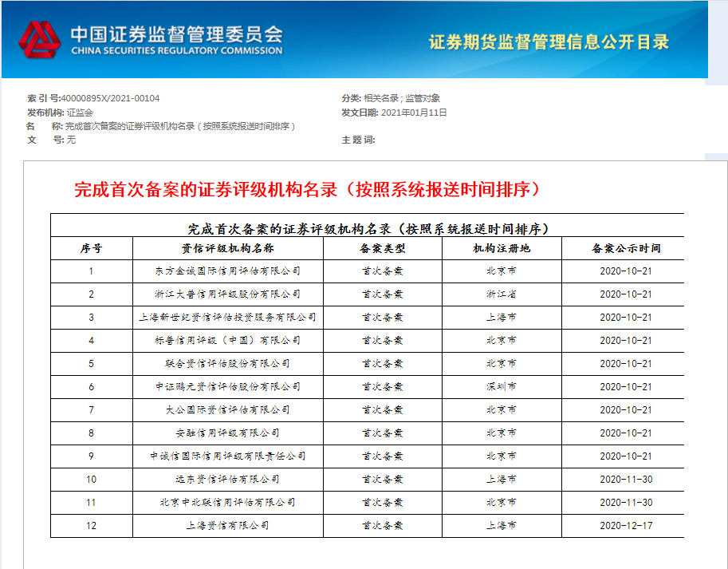The width and height of the screenshot is (728, 569).
Task: Click 上海市 cell in row 3
Action: (502, 318)
